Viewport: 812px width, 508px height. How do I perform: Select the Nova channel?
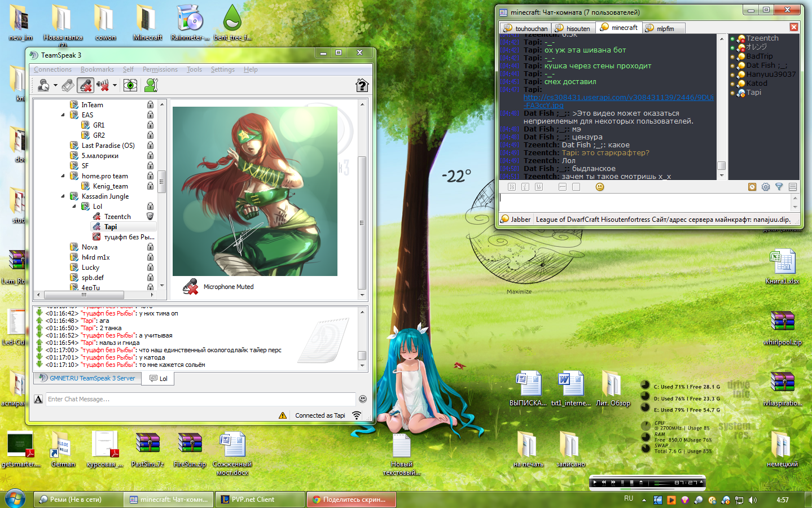click(x=89, y=247)
